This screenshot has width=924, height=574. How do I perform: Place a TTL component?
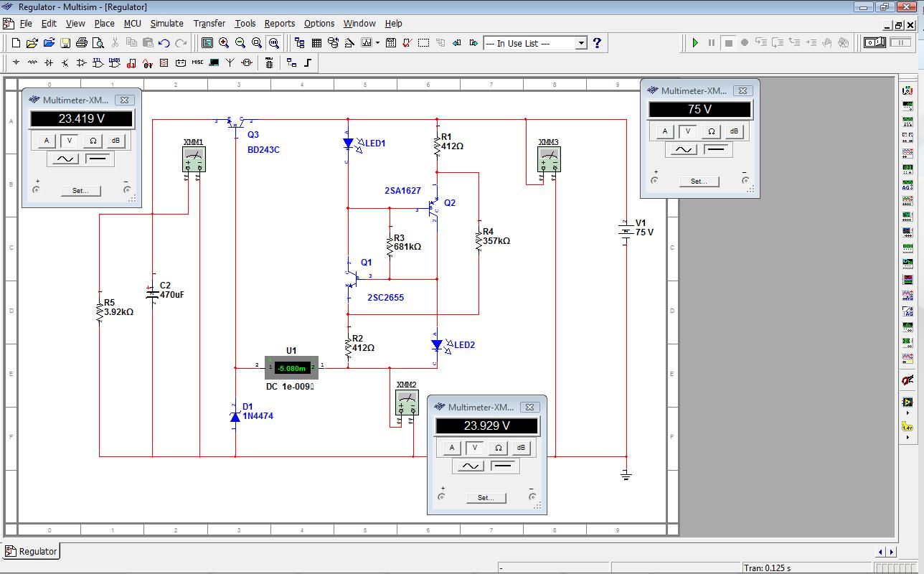98,63
